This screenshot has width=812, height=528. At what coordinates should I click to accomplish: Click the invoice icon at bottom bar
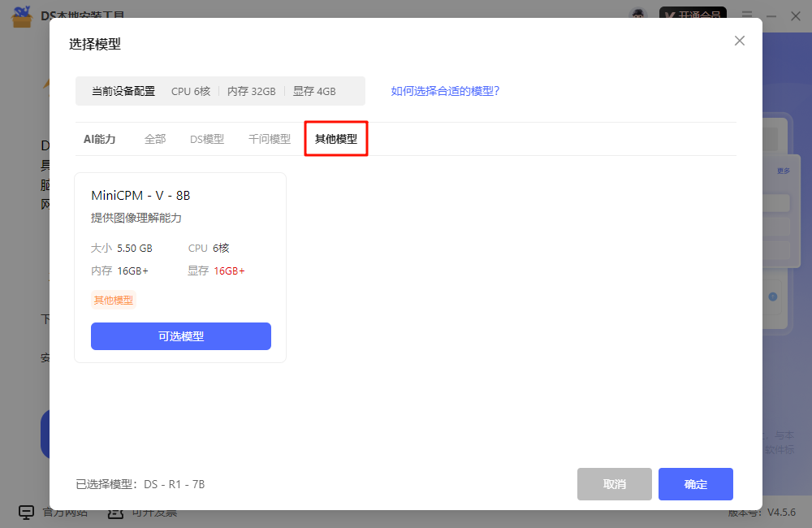pos(115,513)
